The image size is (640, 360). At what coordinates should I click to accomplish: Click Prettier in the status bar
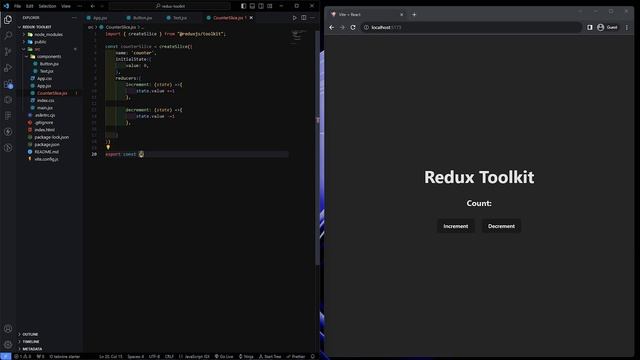click(x=296, y=356)
